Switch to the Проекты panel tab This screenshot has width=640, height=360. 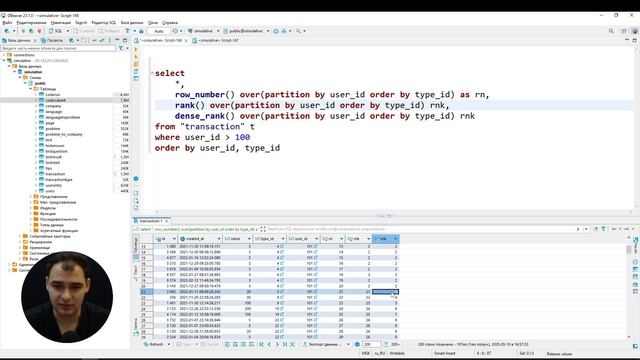click(x=52, y=40)
